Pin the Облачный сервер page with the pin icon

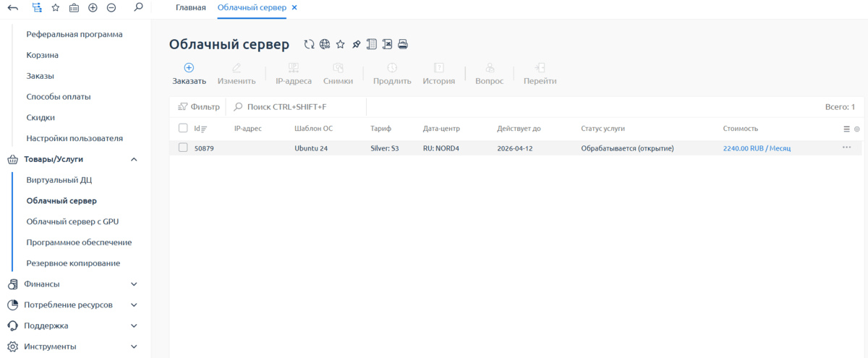pos(356,44)
